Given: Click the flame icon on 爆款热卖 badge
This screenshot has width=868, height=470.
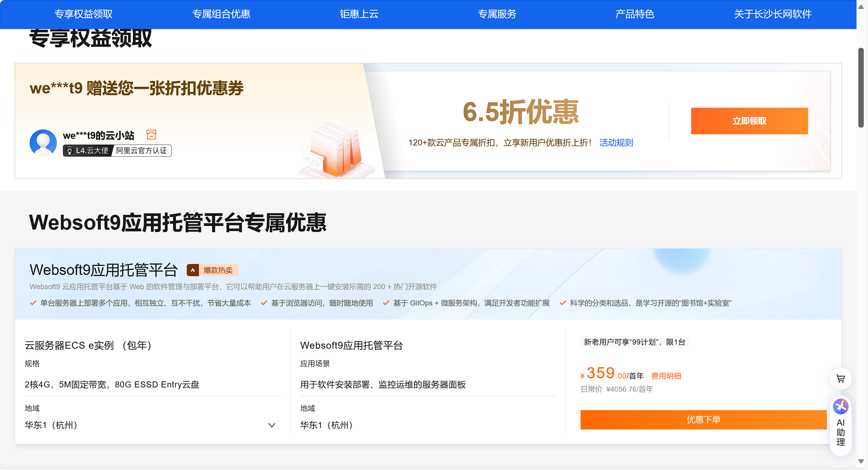Looking at the screenshot, I should tap(193, 270).
